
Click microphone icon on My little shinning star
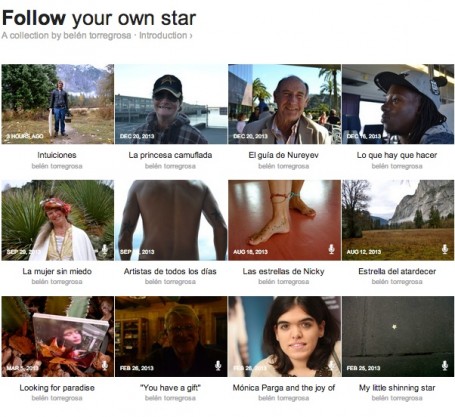[445, 365]
